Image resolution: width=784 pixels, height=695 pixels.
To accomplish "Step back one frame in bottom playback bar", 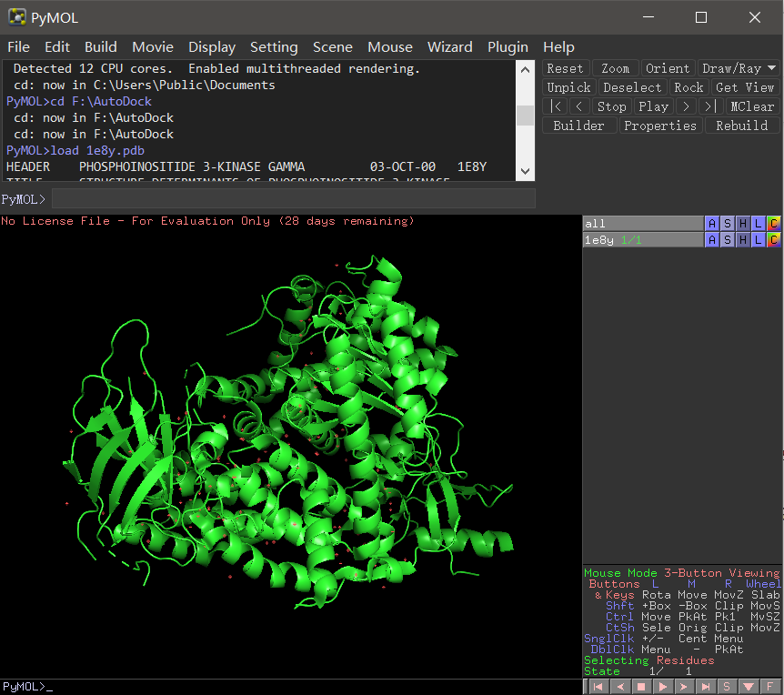I will pos(620,687).
